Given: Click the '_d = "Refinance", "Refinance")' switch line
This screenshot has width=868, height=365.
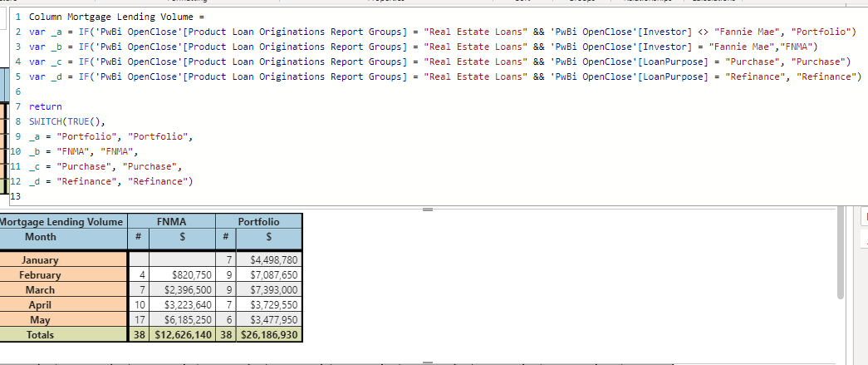Looking at the screenshot, I should point(111,182).
